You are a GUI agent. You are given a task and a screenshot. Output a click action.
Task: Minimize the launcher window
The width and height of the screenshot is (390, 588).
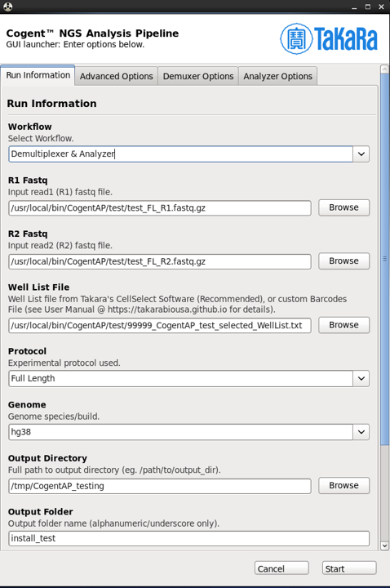click(x=354, y=7)
